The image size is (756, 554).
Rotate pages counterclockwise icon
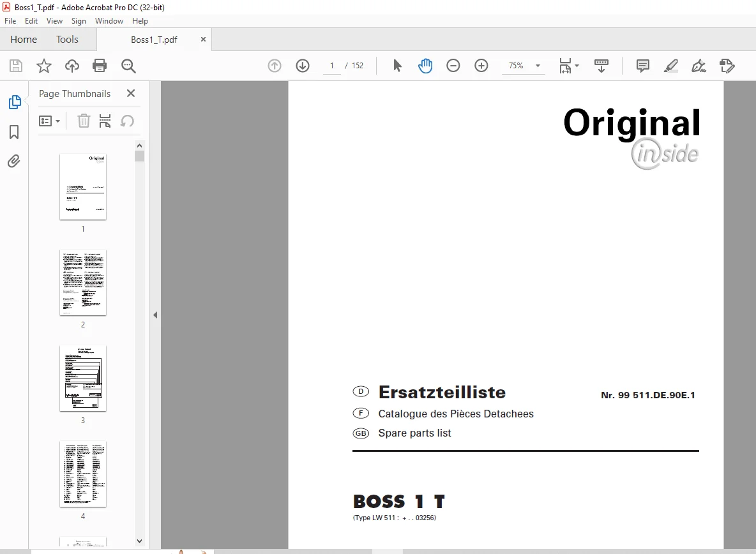point(127,121)
